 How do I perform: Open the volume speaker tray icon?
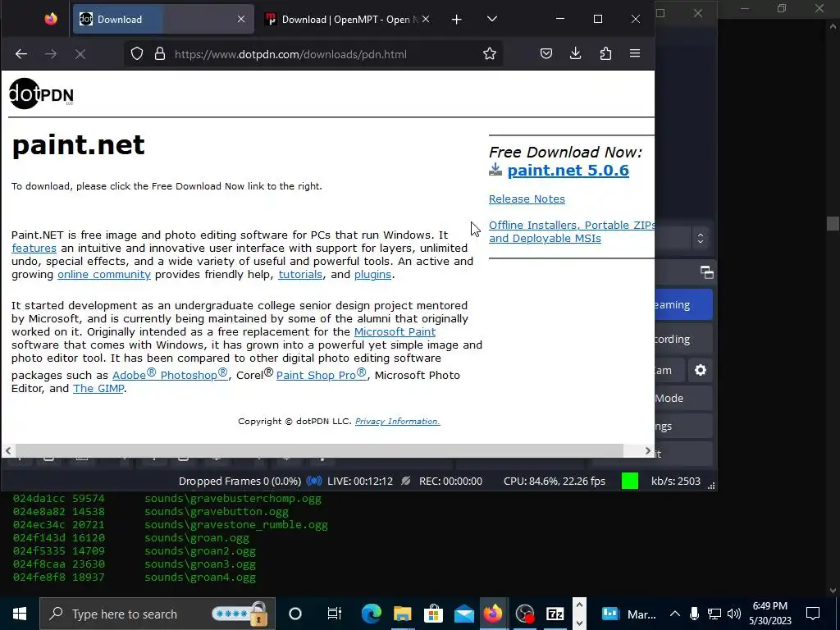(x=734, y=614)
